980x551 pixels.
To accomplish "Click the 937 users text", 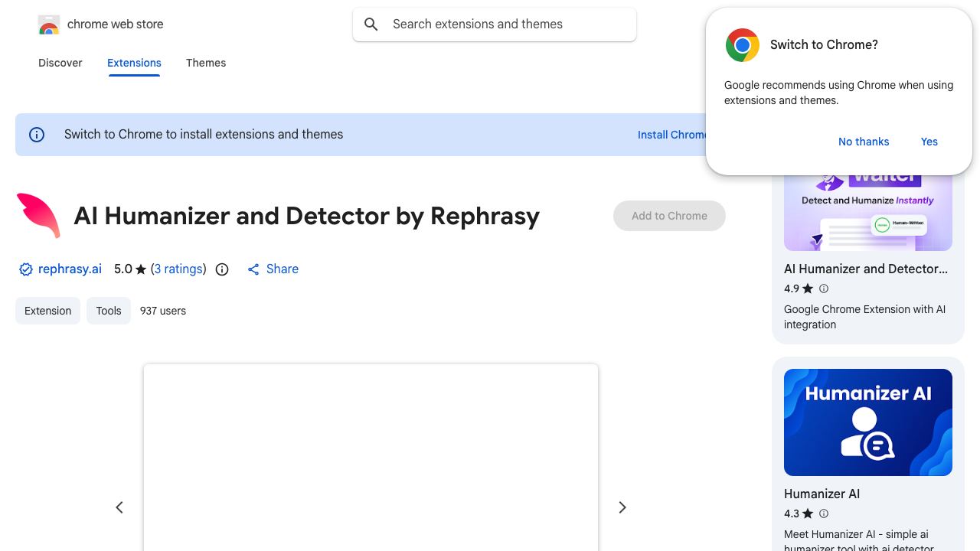I will (x=163, y=311).
